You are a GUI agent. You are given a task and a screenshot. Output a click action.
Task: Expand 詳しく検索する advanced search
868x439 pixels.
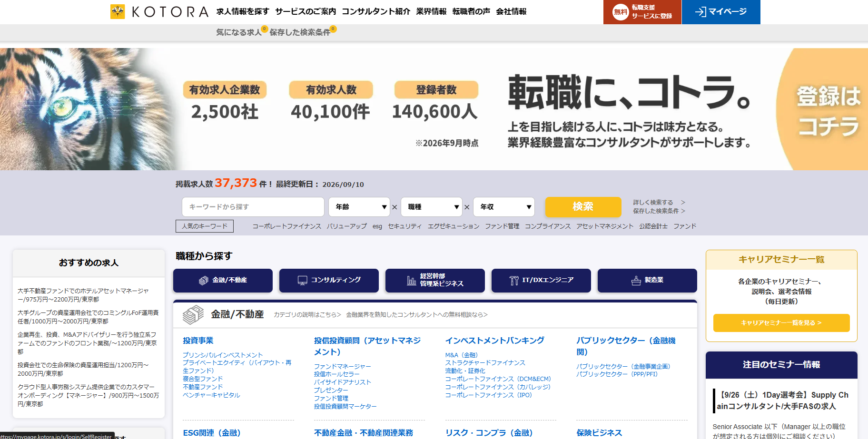[659, 203]
